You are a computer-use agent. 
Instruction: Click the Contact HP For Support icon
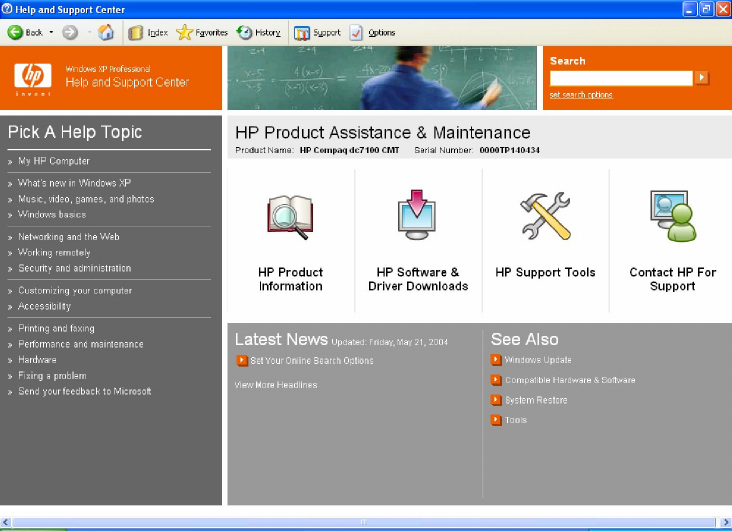coord(673,216)
